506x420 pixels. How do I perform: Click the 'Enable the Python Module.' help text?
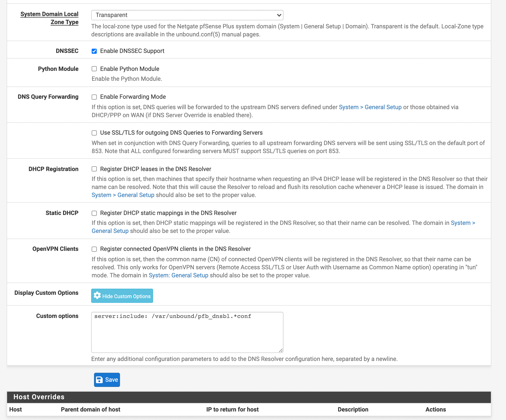[127, 79]
